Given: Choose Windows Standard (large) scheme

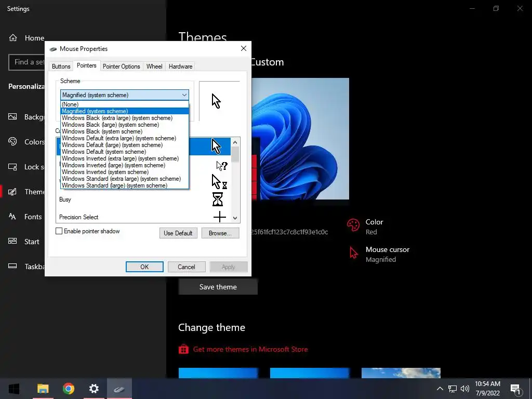Looking at the screenshot, I should (x=125, y=185).
